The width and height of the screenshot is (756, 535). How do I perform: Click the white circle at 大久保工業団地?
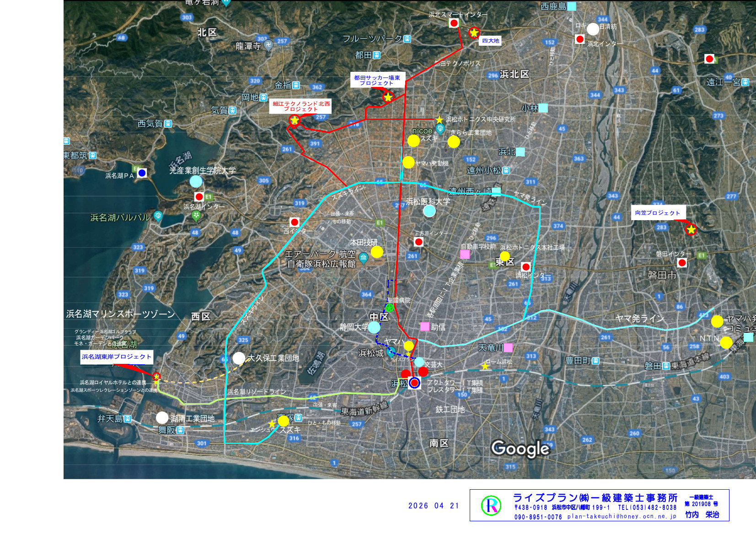(x=239, y=358)
